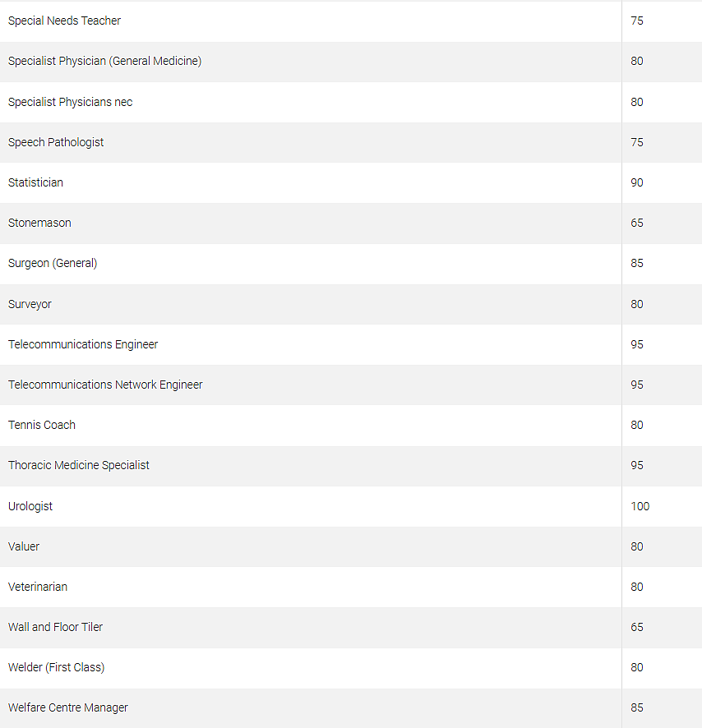Image resolution: width=702 pixels, height=728 pixels.
Task: Select the Welfare Centre Manager row
Action: 351,708
